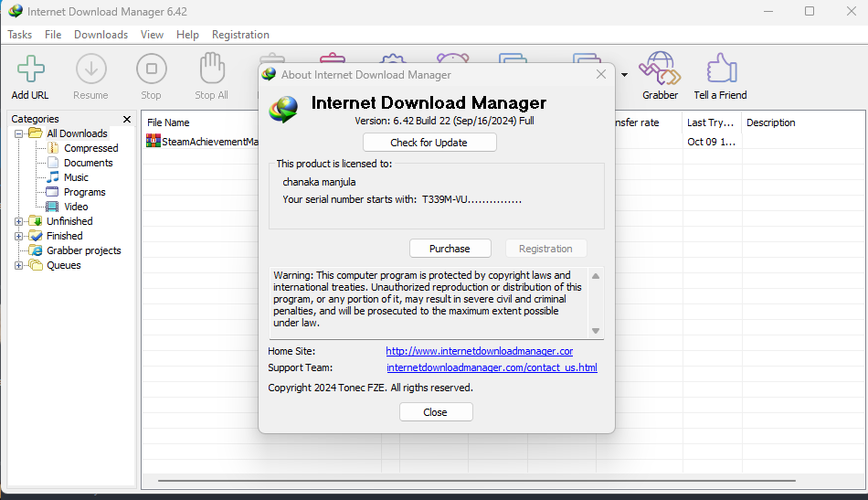Open the Home Site internetdownloadmanager link

click(480, 351)
